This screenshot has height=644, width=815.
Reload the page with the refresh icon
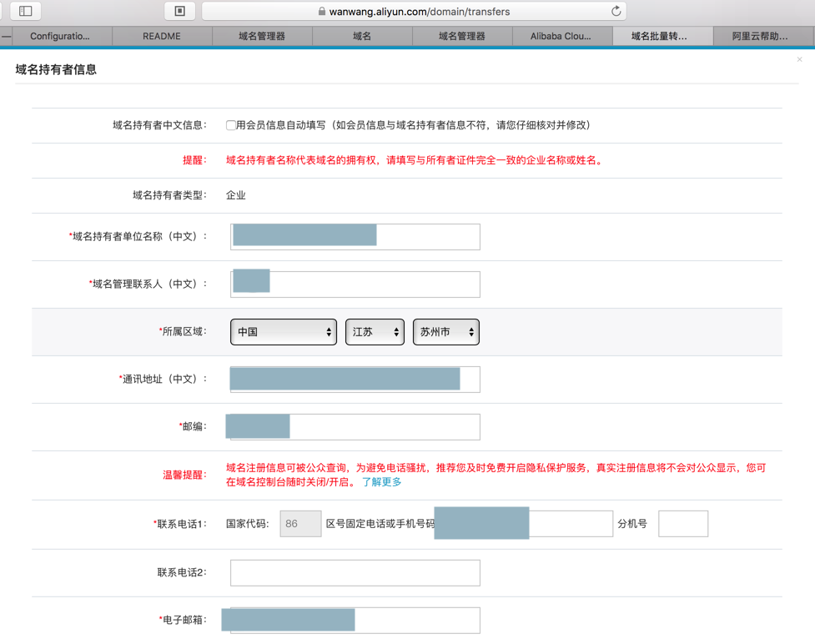(x=616, y=11)
